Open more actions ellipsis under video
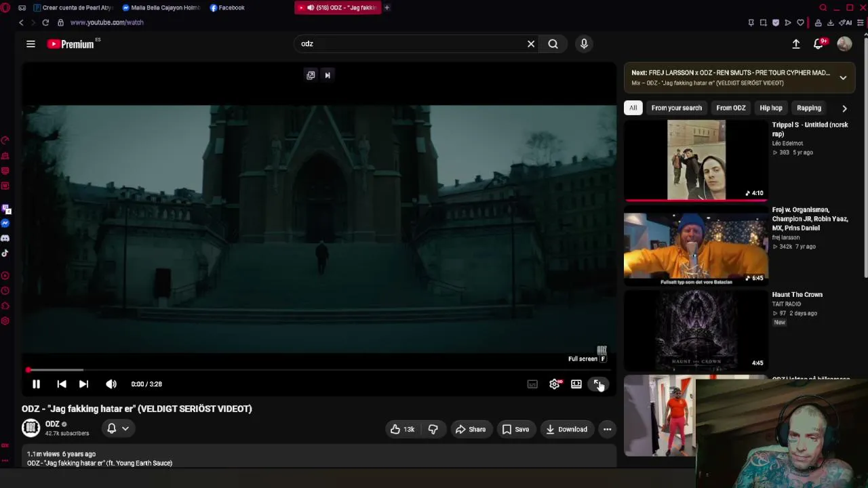This screenshot has height=488, width=868. (608, 429)
